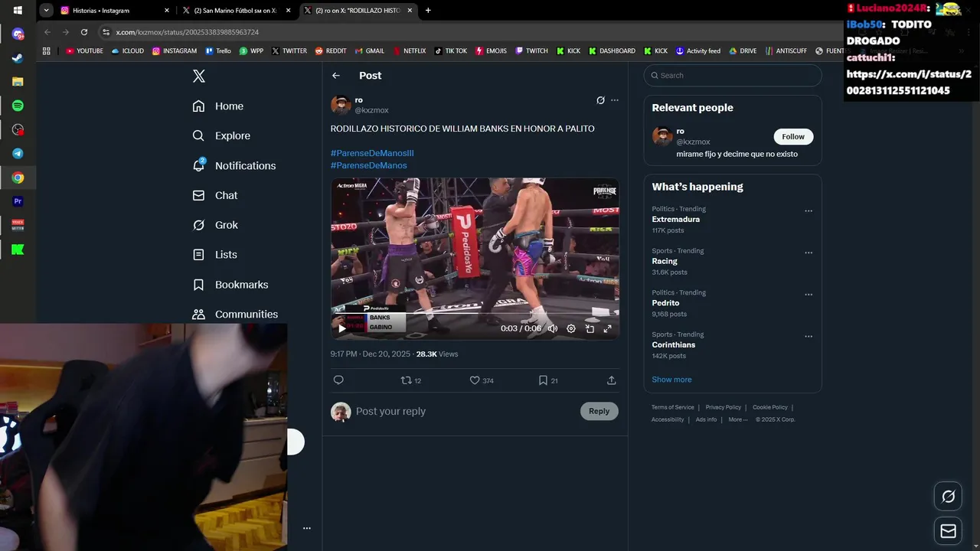
Task: Open Explore in X sidebar
Action: 221,135
